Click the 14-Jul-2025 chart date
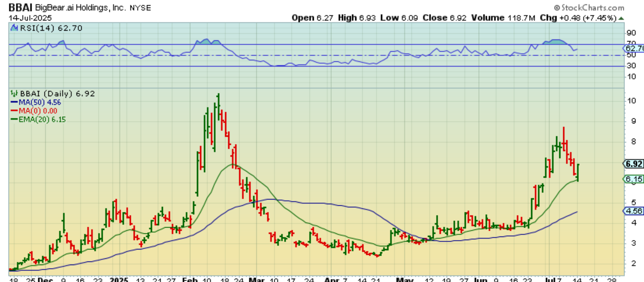 click(x=30, y=18)
